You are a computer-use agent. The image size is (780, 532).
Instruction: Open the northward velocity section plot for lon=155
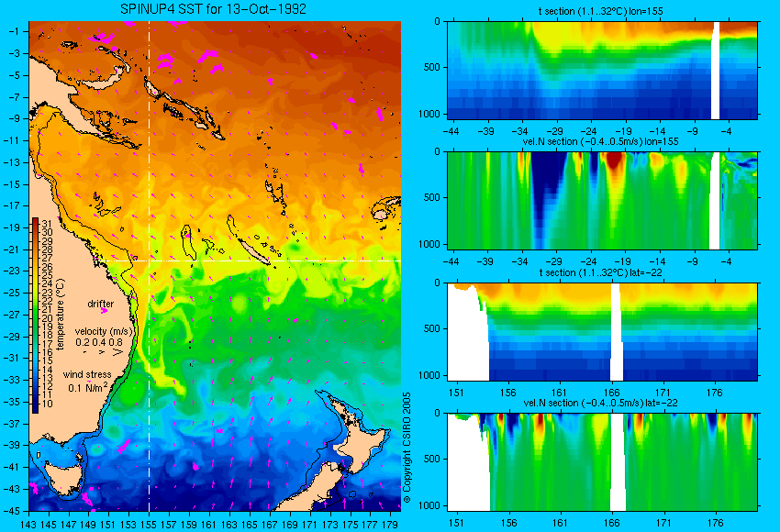click(x=602, y=200)
